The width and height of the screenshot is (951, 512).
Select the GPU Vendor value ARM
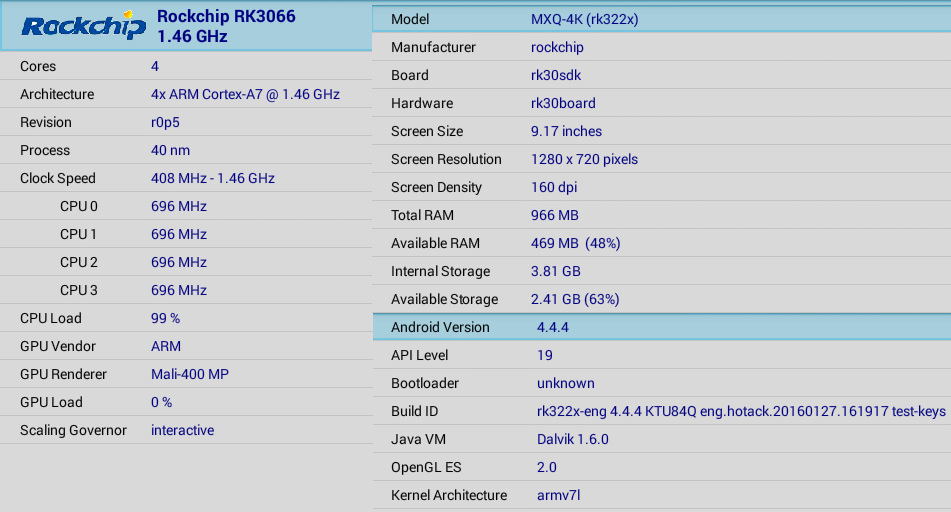point(166,346)
